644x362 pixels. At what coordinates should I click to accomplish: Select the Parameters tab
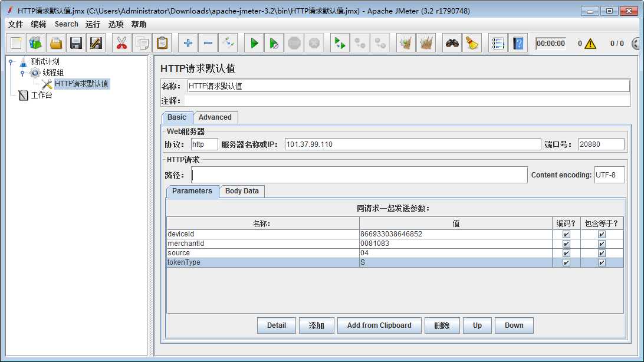tap(192, 191)
